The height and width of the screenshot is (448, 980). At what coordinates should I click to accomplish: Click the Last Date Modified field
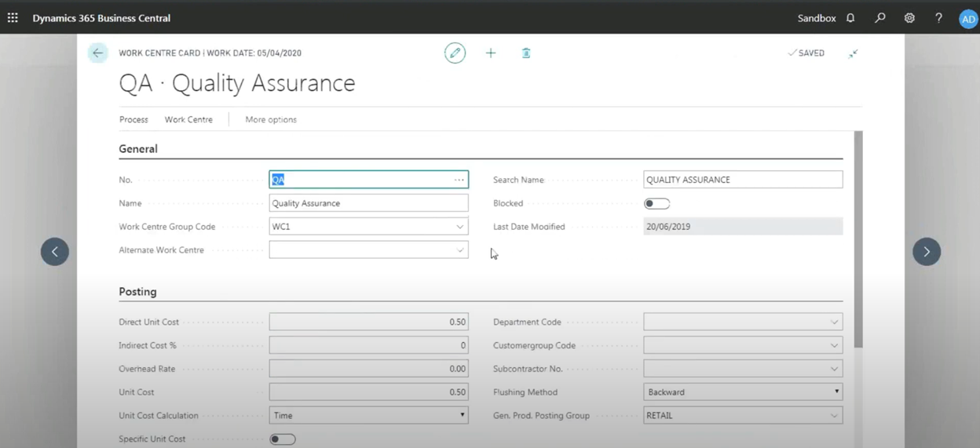point(743,227)
